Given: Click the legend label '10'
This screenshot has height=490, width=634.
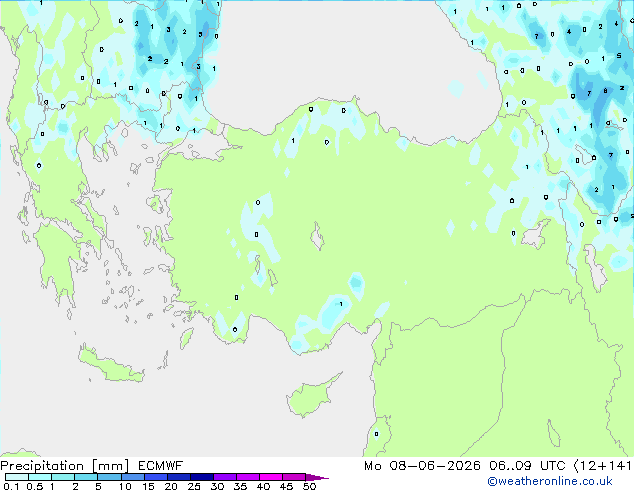Looking at the screenshot, I should [x=125, y=486].
